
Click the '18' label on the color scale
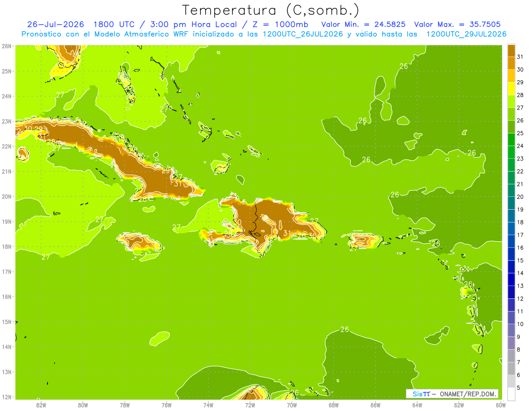click(x=520, y=222)
